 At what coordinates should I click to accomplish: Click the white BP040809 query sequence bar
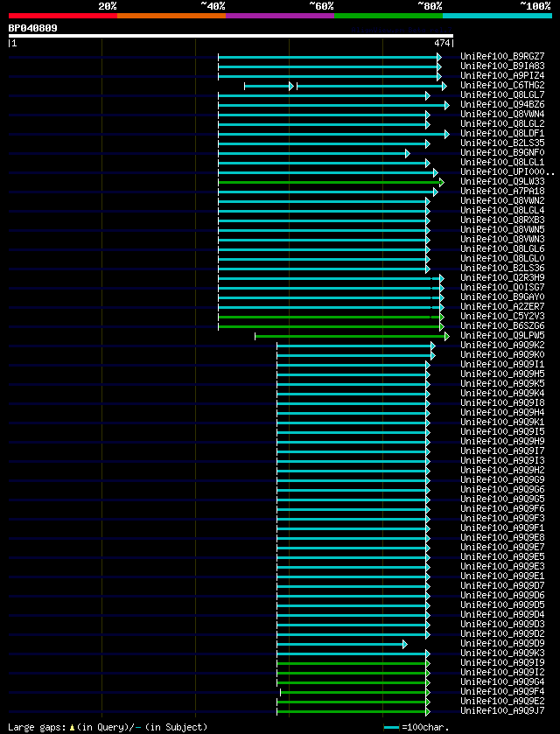tap(231, 36)
